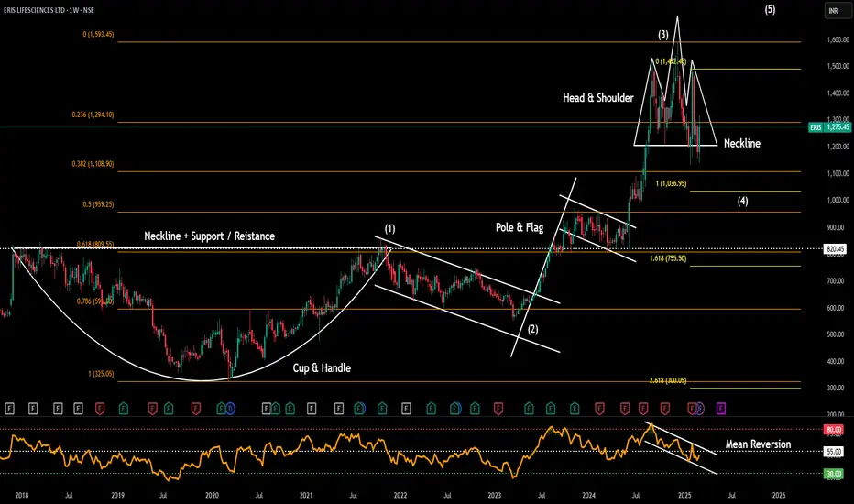Select the 'Neckline + Support / Reistance' annotation
The width and height of the screenshot is (854, 504).
coord(209,236)
